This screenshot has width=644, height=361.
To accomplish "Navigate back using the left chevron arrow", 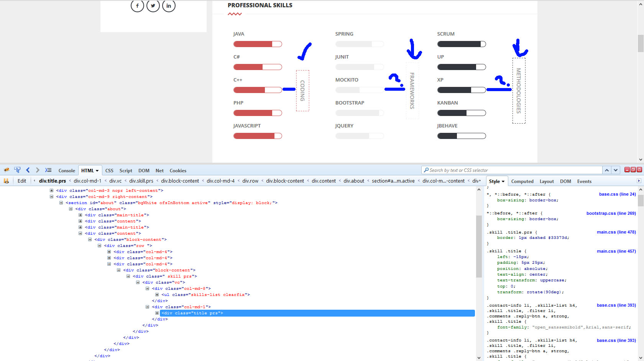I will pyautogui.click(x=28, y=170).
